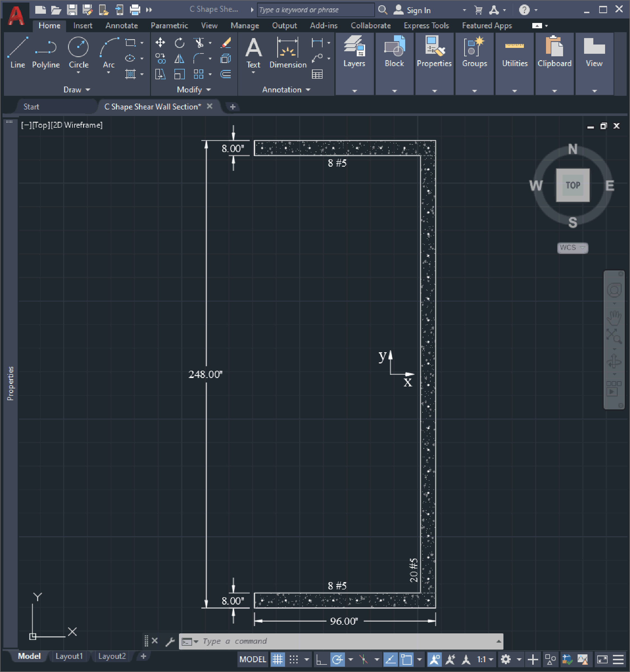Click the Multileader tool icon
The width and height of the screenshot is (630, 672).
coord(317,59)
